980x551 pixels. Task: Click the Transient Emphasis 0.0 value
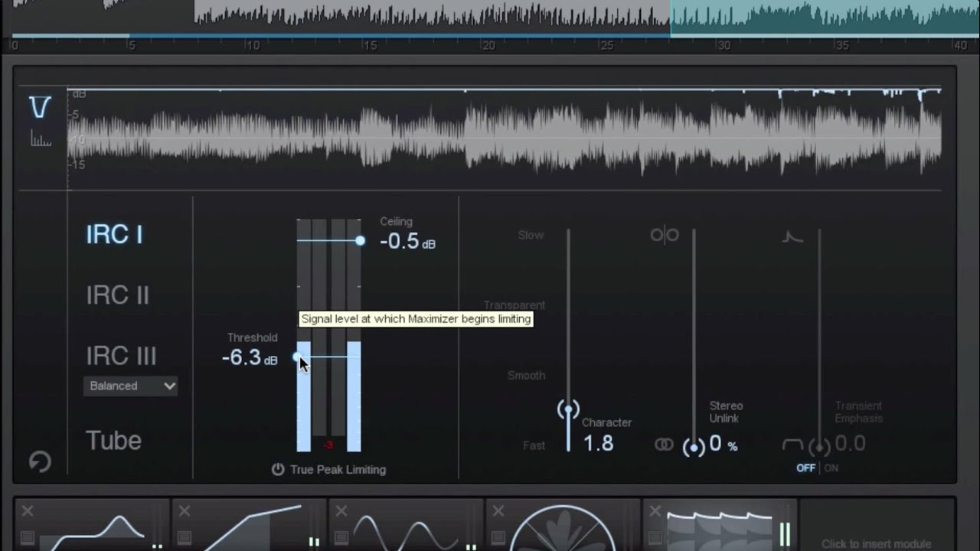coord(850,444)
